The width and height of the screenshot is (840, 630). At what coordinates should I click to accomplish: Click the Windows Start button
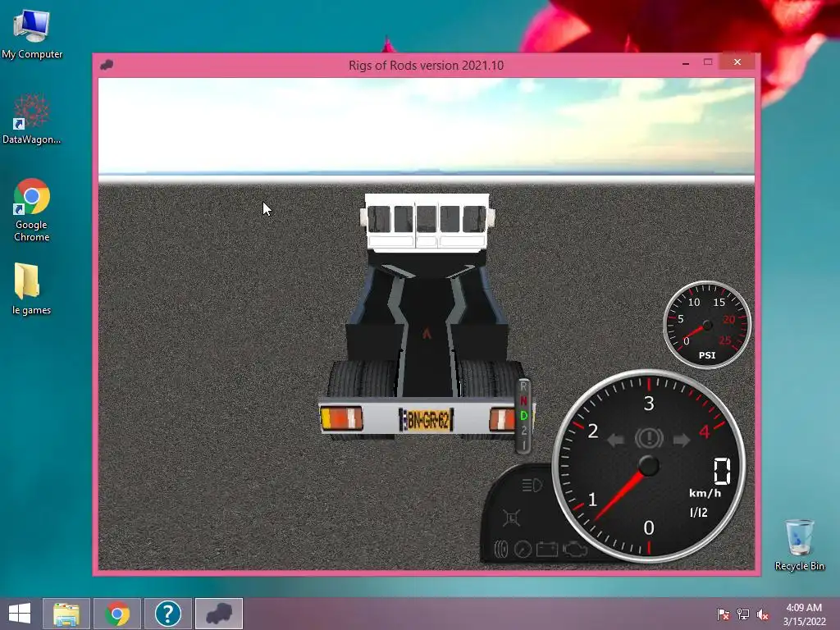pos(20,614)
